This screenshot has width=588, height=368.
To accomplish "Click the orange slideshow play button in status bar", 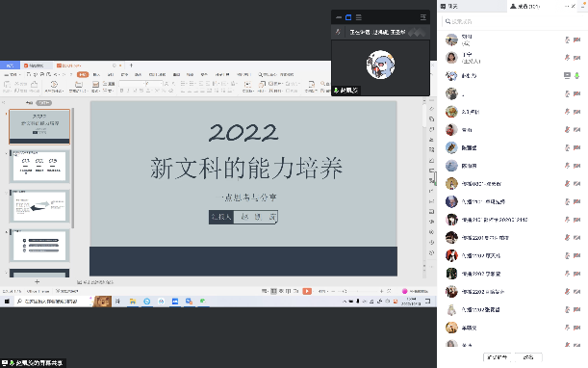I will pos(307,291).
